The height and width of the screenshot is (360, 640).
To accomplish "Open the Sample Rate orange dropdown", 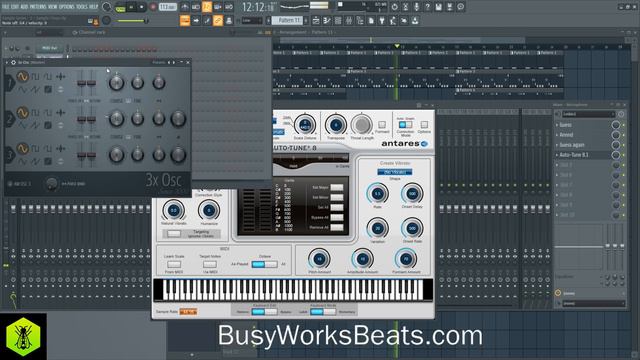I will pyautogui.click(x=188, y=312).
